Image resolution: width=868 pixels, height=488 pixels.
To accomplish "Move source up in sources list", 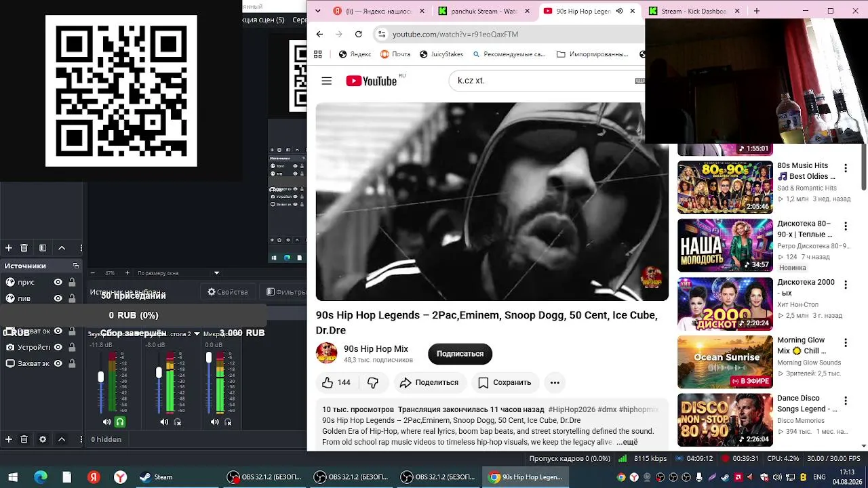I will (62, 439).
